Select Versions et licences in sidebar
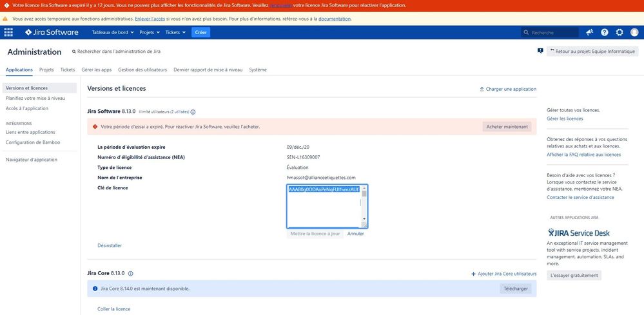Screen dimensions: 644x315 tap(39, 88)
